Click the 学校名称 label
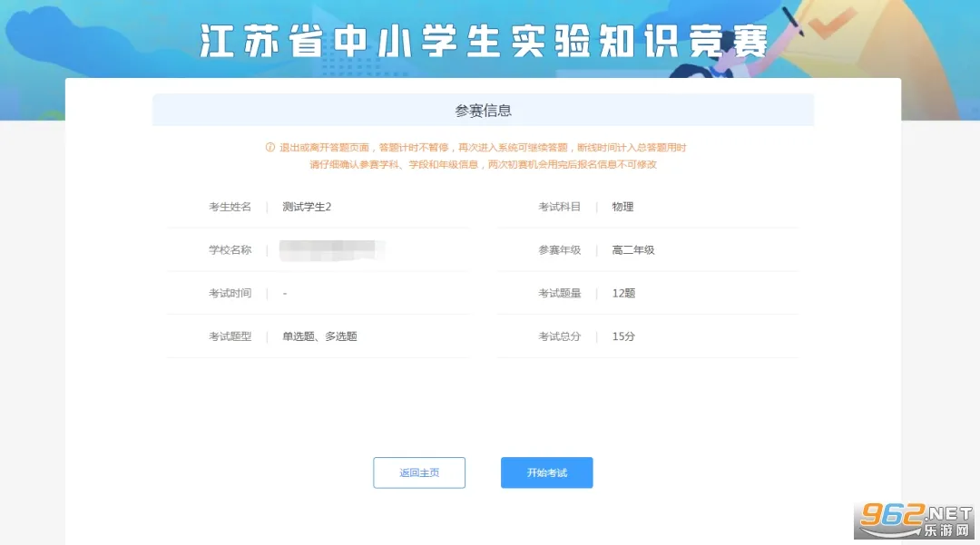 pos(230,249)
